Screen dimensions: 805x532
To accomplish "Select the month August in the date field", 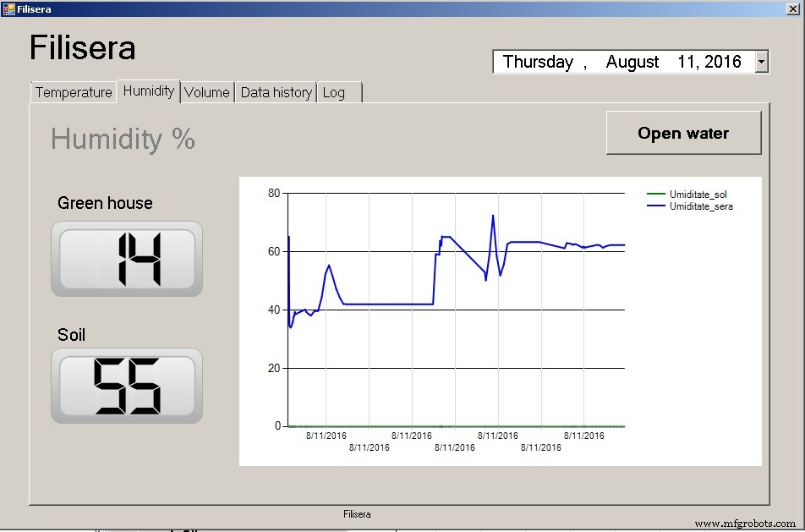I will pyautogui.click(x=632, y=61).
